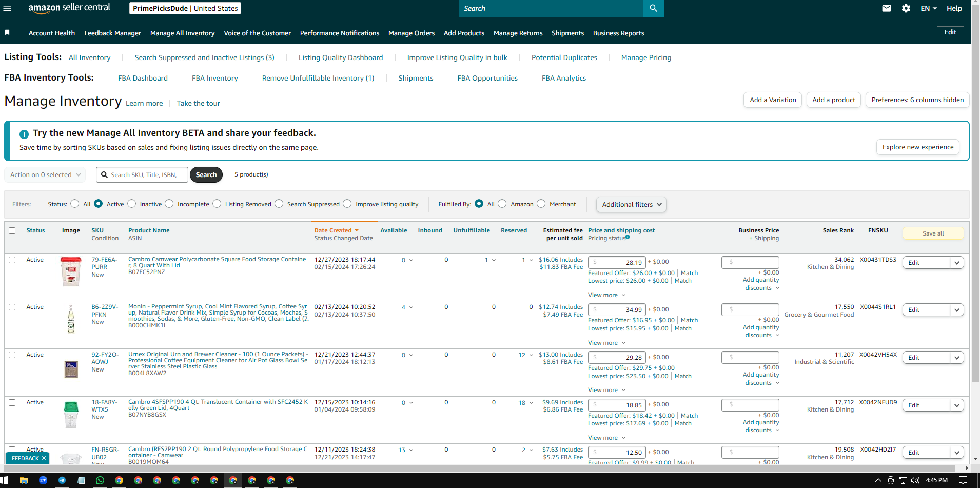Click Explore new experience button

(x=918, y=147)
